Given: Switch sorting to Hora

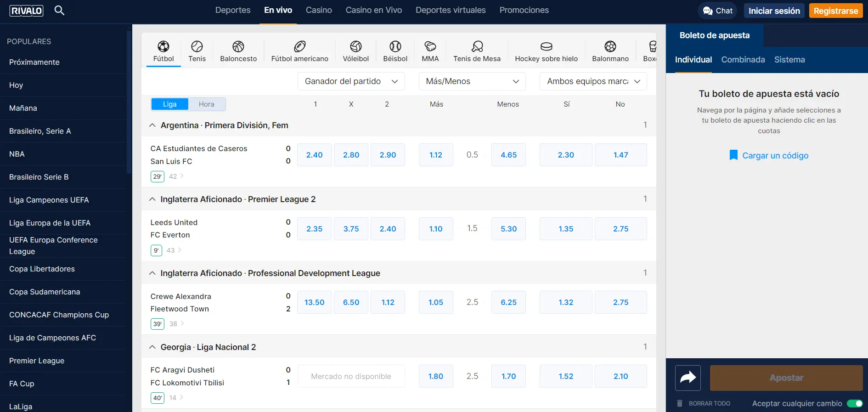Looking at the screenshot, I should click(207, 104).
